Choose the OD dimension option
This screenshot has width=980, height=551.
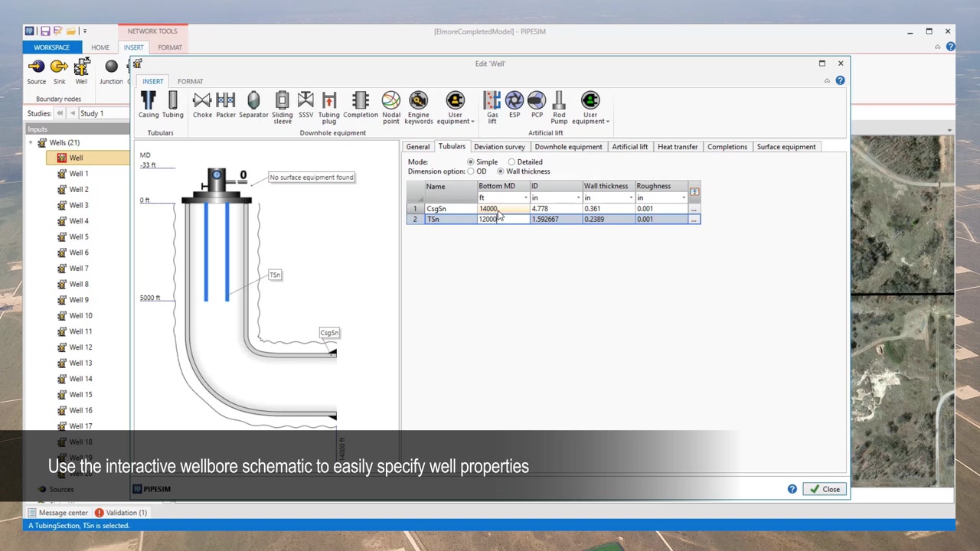pyautogui.click(x=471, y=171)
